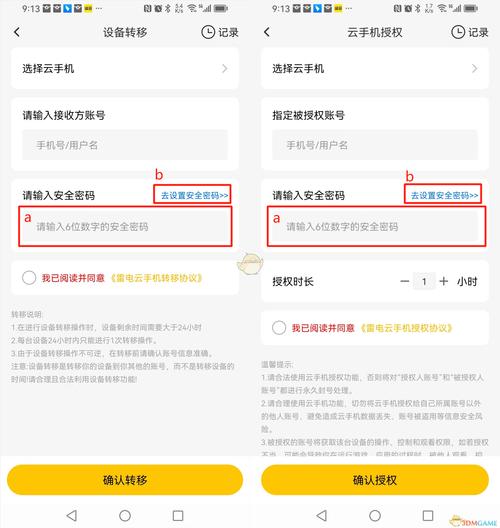Open 记录 clock icon on 设备转移 page
This screenshot has height=528, width=500.
coord(208,32)
